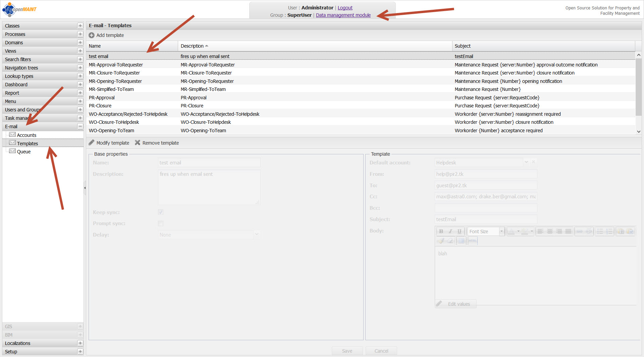The image size is (644, 357).
Task: Open the Data management module link
Action: click(343, 15)
